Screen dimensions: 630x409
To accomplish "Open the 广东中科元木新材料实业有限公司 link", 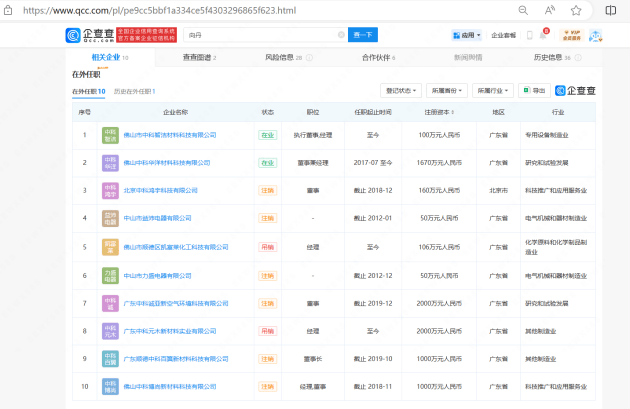I will [x=170, y=331].
